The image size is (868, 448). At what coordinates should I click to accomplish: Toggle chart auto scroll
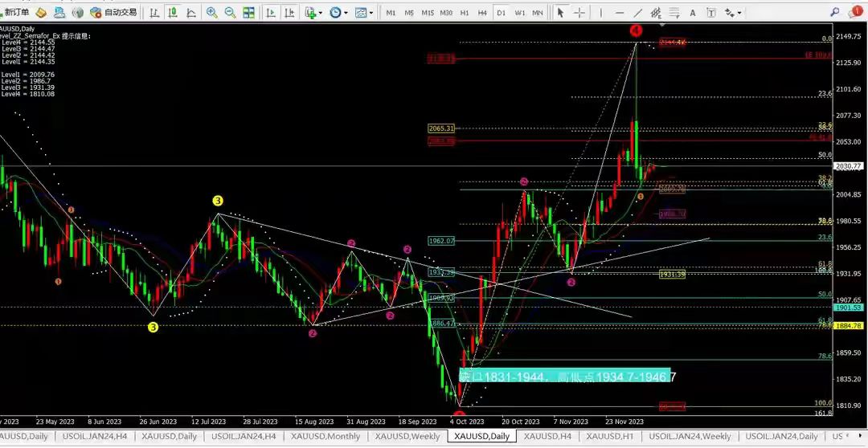[271, 12]
